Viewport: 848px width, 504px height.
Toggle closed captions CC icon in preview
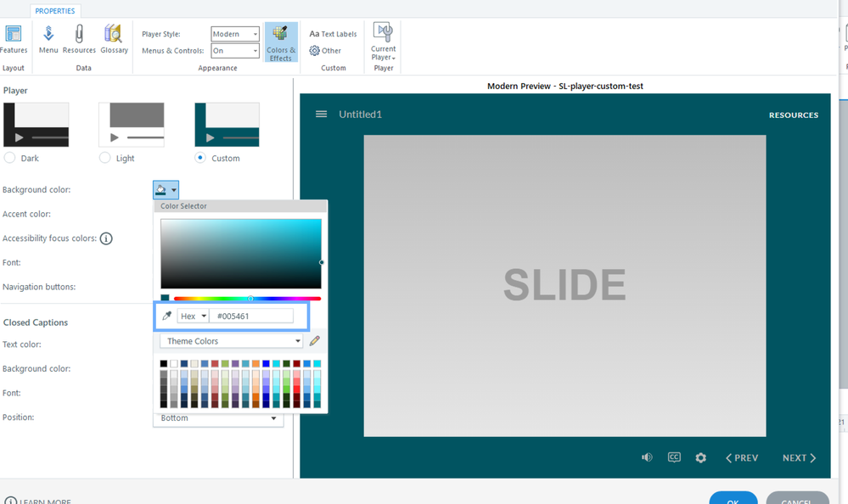tap(674, 457)
